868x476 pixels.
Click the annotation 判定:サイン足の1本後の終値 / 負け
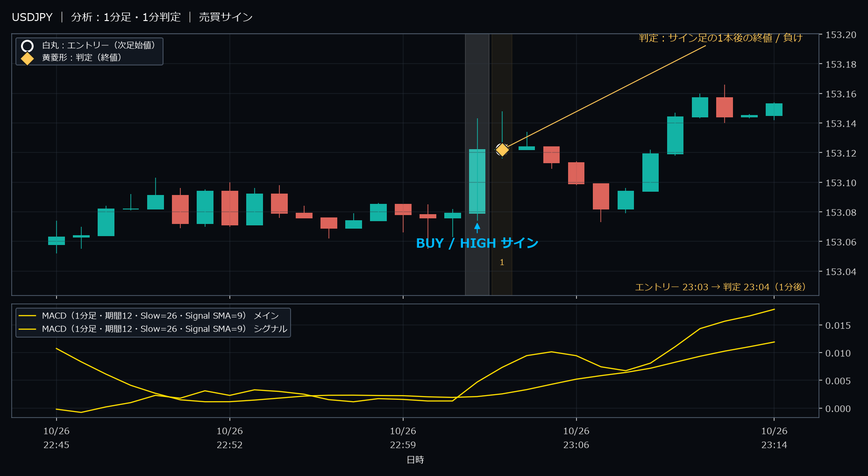[x=720, y=38]
